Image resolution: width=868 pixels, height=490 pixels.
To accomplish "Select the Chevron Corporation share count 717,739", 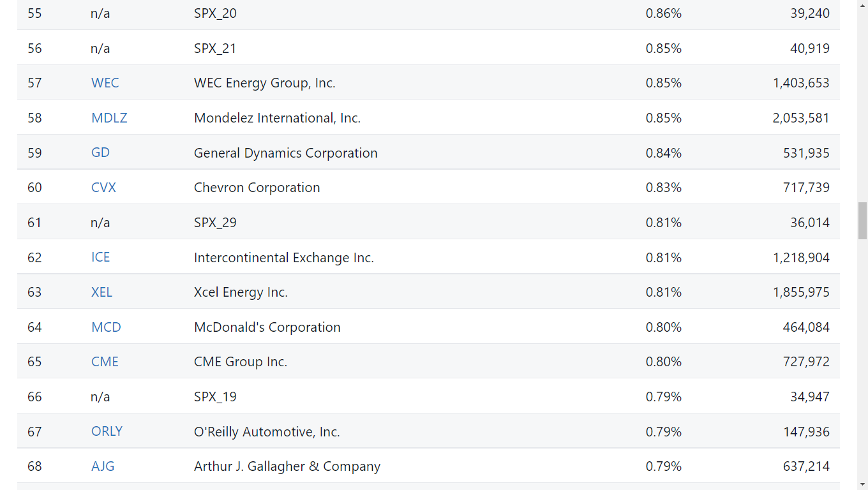I will coord(806,188).
